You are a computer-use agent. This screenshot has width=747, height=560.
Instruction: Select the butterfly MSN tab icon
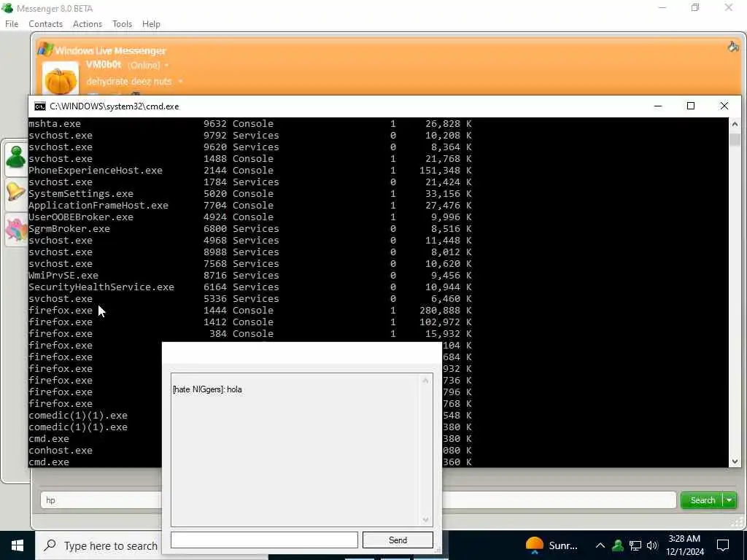coord(16,229)
